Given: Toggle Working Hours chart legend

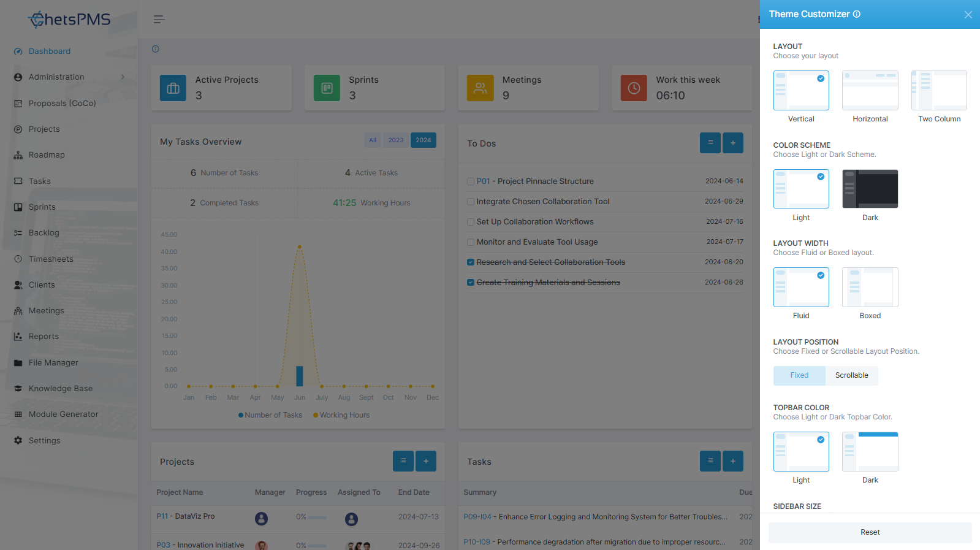Looking at the screenshot, I should click(x=341, y=415).
